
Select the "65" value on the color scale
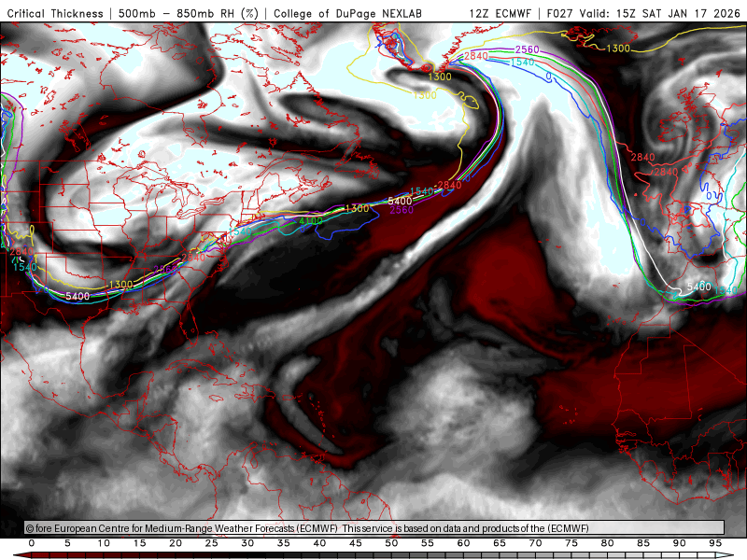click(x=500, y=543)
